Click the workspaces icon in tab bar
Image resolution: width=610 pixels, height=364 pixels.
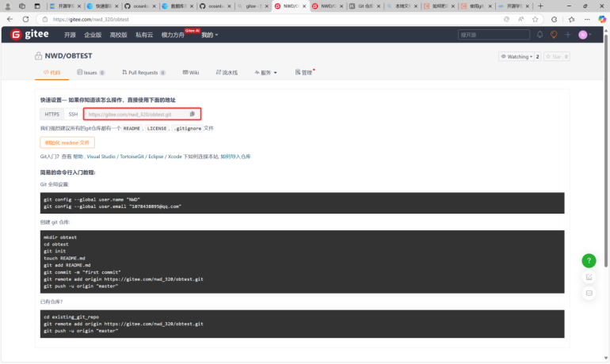click(22, 6)
